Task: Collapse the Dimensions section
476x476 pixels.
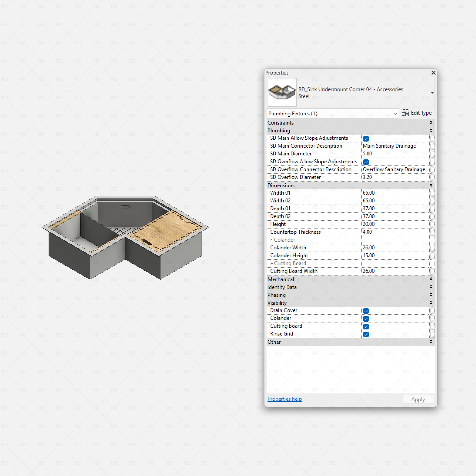Action: click(x=431, y=185)
